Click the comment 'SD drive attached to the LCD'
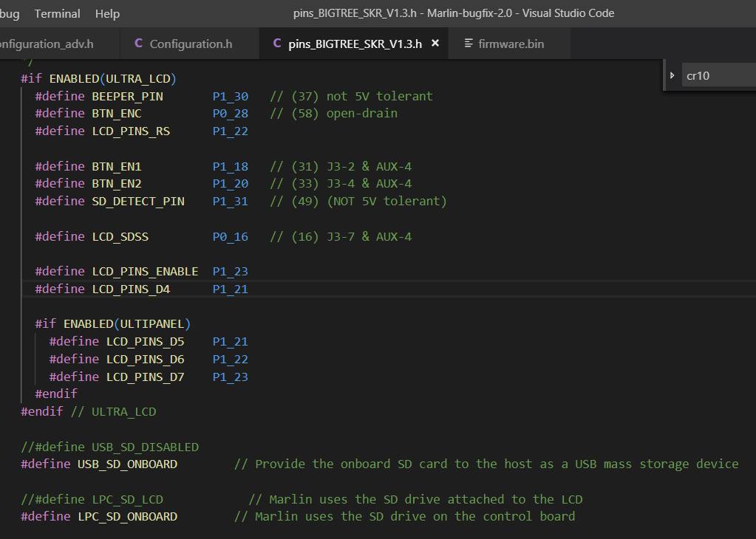This screenshot has width=756, height=539. 483,500
